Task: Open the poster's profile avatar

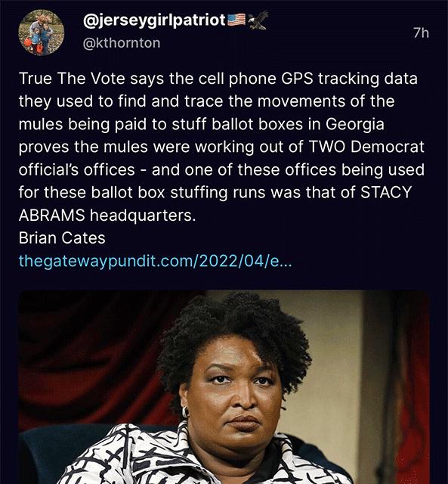Action: click(x=42, y=33)
